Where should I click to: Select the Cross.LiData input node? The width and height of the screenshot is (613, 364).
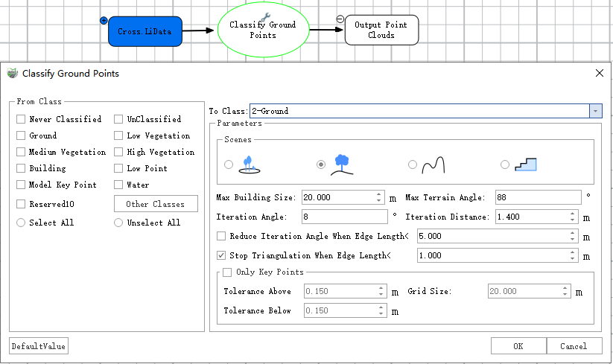click(x=145, y=31)
